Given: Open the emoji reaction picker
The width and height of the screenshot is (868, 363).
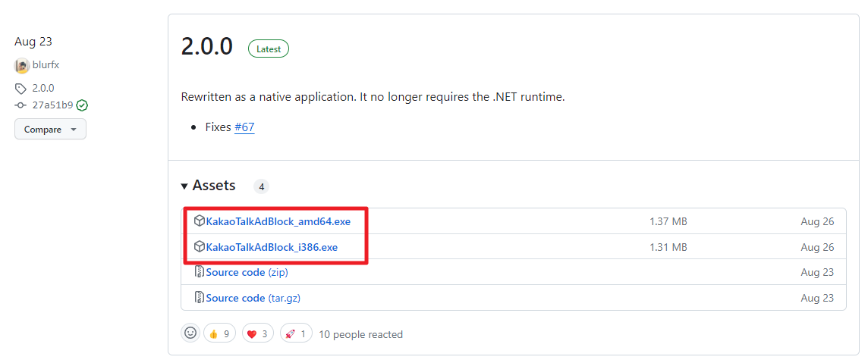Looking at the screenshot, I should pyautogui.click(x=190, y=333).
